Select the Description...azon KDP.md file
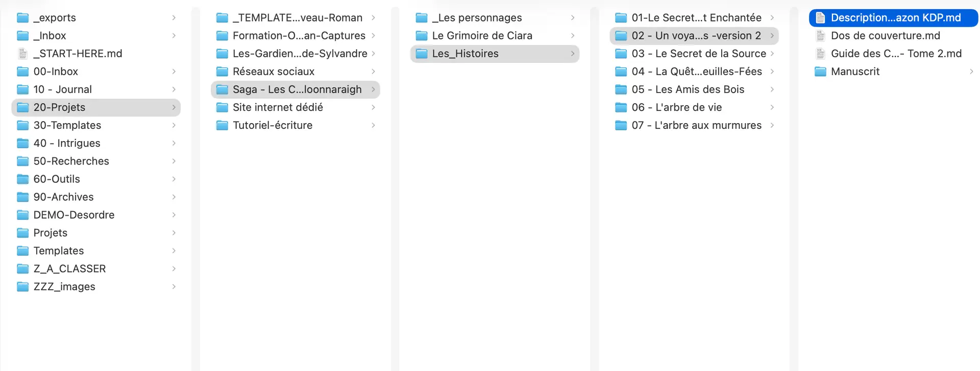980x371 pixels. pos(895,18)
